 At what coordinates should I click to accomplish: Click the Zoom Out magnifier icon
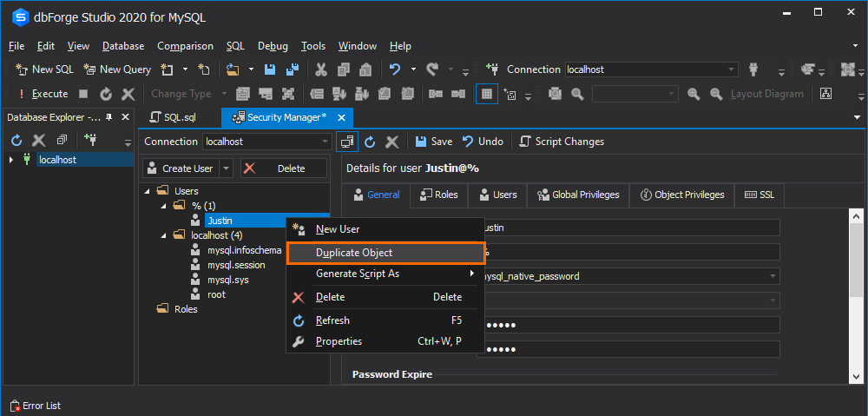coord(716,94)
